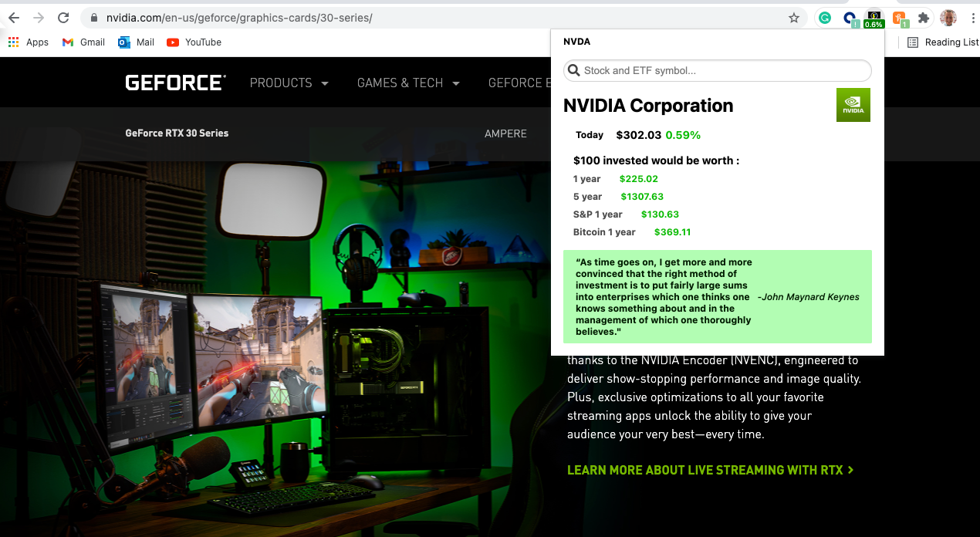Click the search magnifier icon in popup
Viewport: 980px width, 537px height.
tap(573, 70)
